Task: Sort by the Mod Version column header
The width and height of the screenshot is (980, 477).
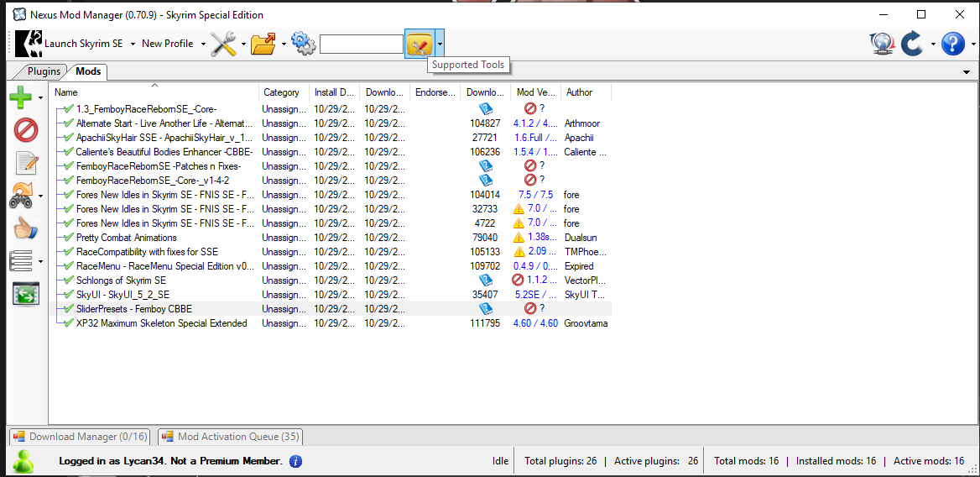Action: [535, 92]
